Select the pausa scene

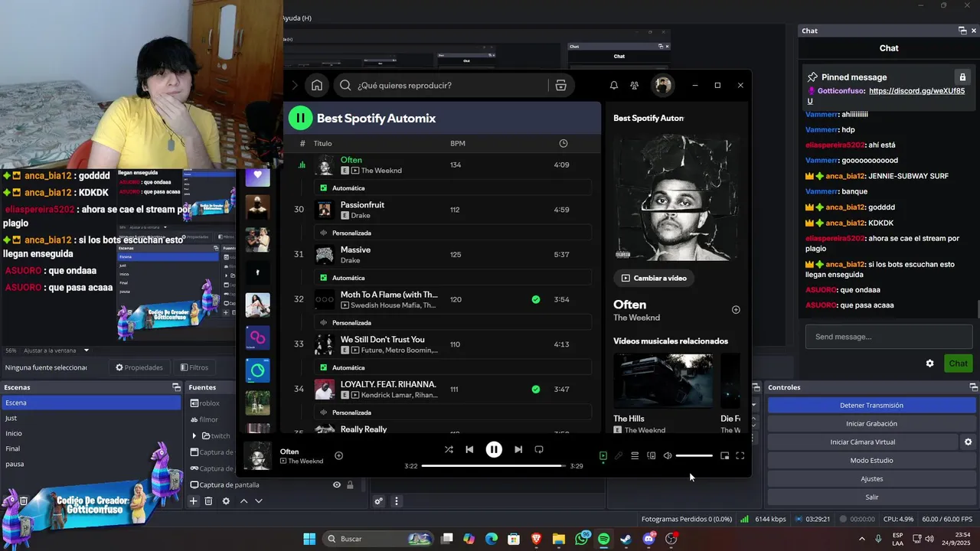click(90, 464)
